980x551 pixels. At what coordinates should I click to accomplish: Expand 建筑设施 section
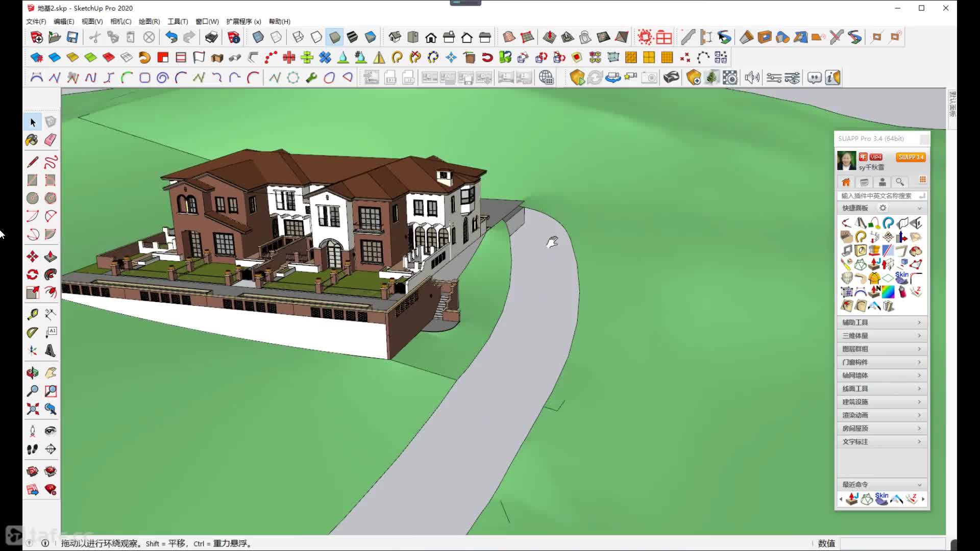(x=881, y=402)
